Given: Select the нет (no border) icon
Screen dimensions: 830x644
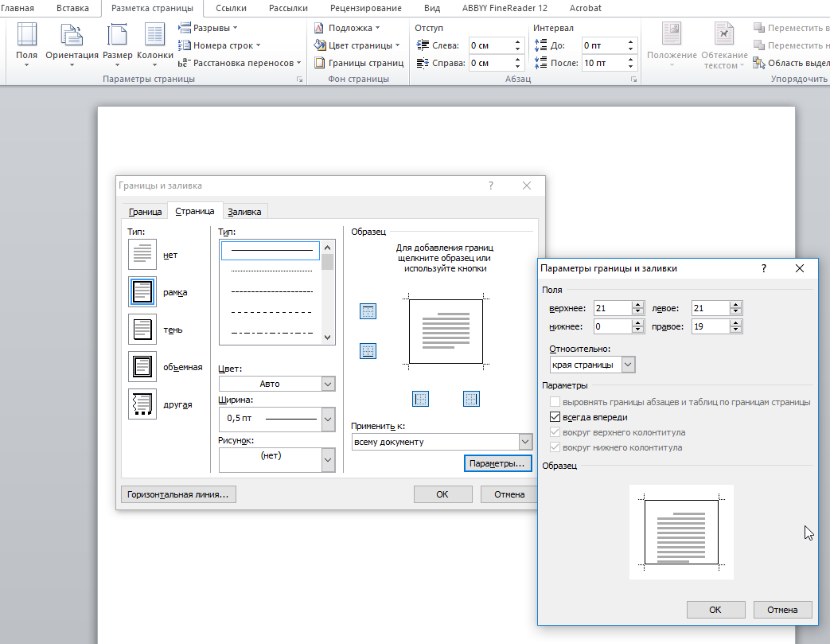Looking at the screenshot, I should pyautogui.click(x=142, y=255).
